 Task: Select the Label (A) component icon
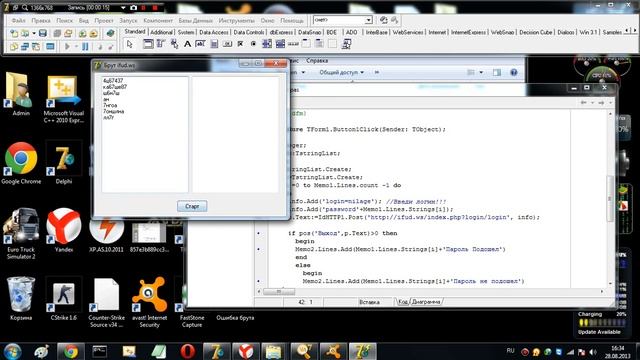point(187,44)
